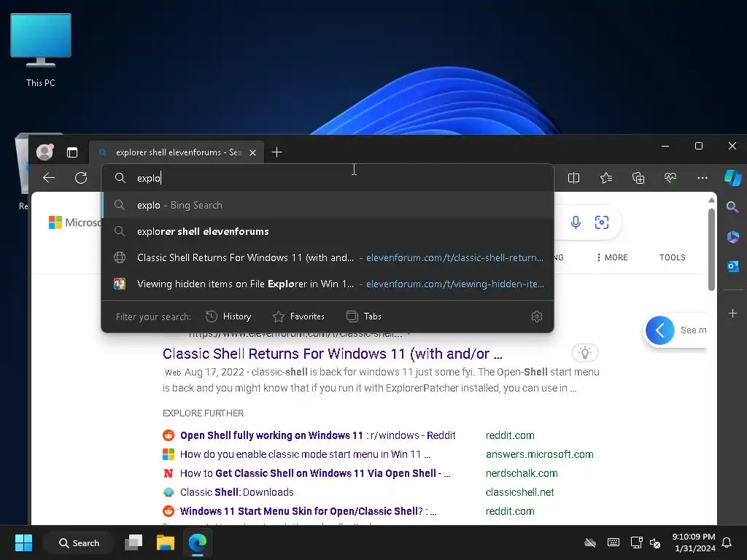747x560 pixels.
Task: Open Browser essentials heart icon
Action: pyautogui.click(x=670, y=178)
